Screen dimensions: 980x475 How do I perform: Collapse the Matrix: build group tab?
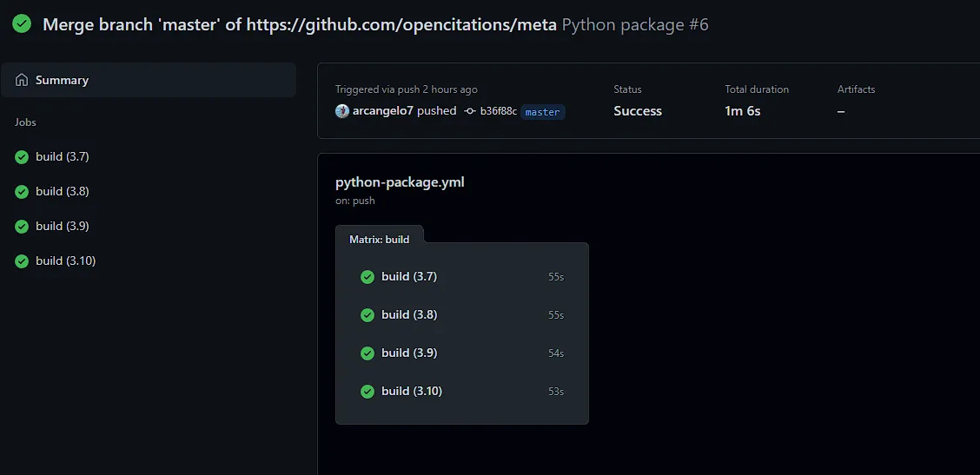[379, 239]
